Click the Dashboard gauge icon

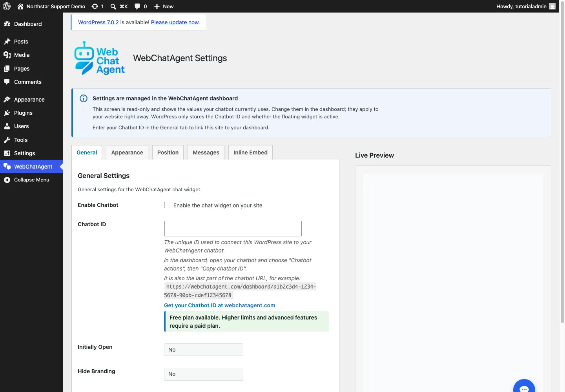[7, 24]
